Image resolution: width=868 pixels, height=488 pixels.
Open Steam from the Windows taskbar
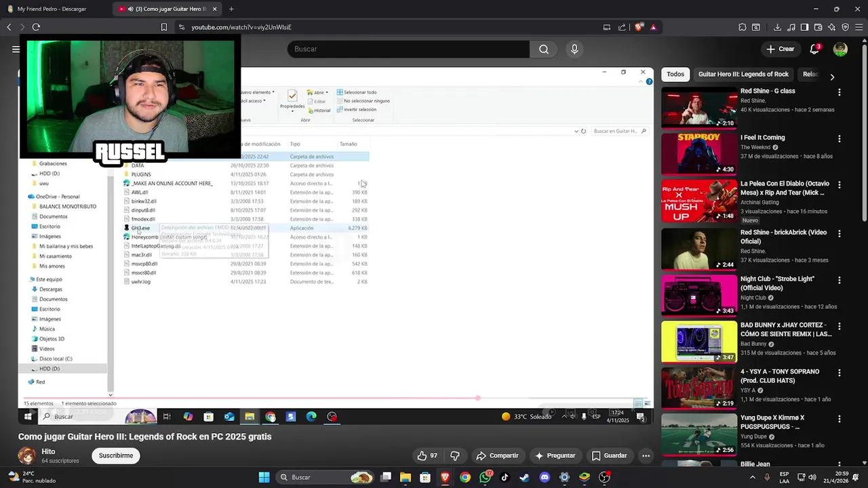coord(524,477)
